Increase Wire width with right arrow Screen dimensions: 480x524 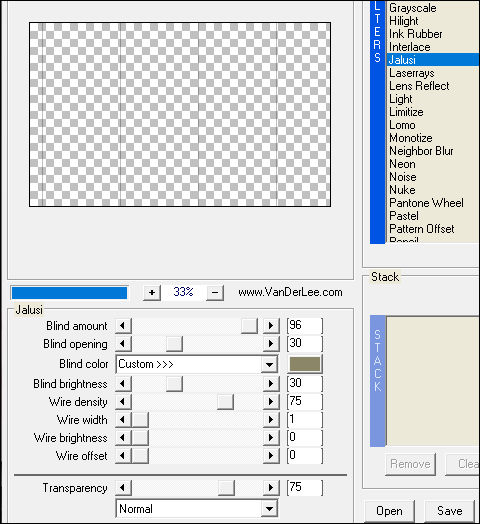pos(271,420)
